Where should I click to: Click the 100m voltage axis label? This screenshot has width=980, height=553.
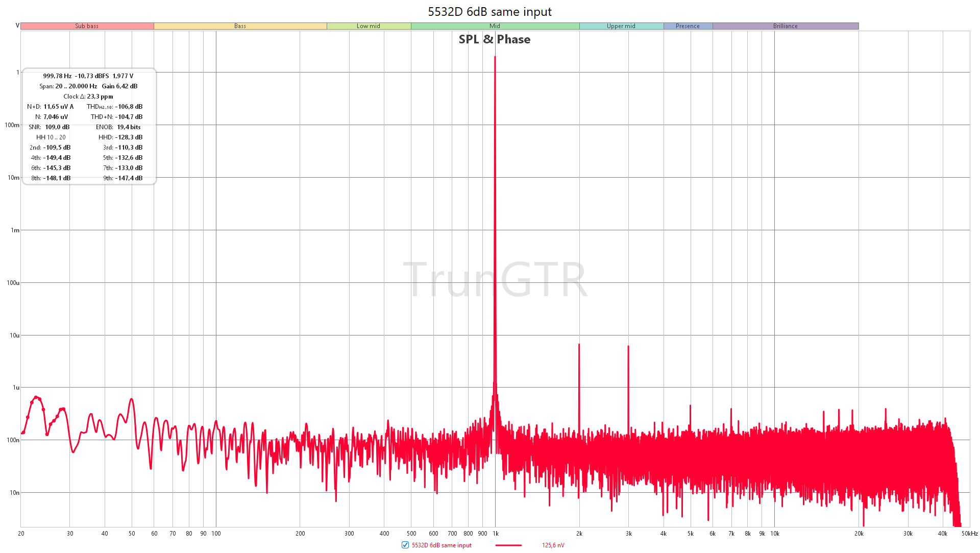[12, 125]
